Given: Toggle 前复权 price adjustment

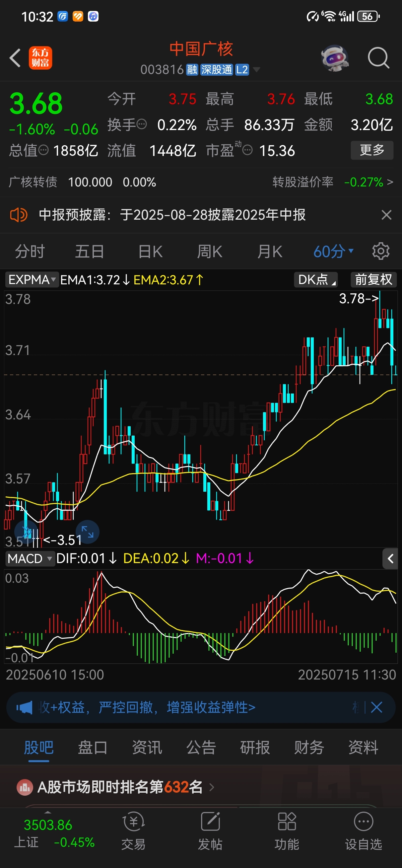Looking at the screenshot, I should click(373, 280).
